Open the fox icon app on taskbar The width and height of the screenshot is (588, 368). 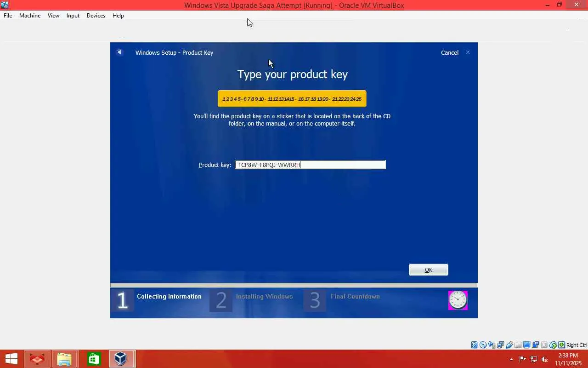coord(37,359)
